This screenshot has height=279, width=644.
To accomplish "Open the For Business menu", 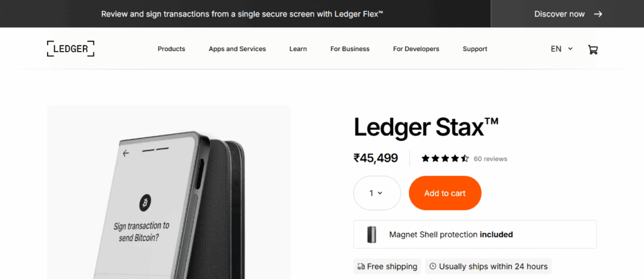I will point(350,48).
